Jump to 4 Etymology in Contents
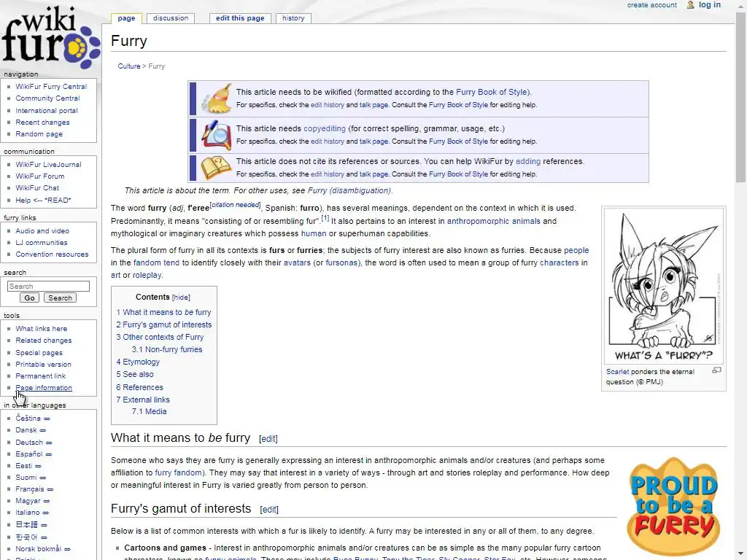Viewport: 747px width, 560px height. [x=138, y=362]
